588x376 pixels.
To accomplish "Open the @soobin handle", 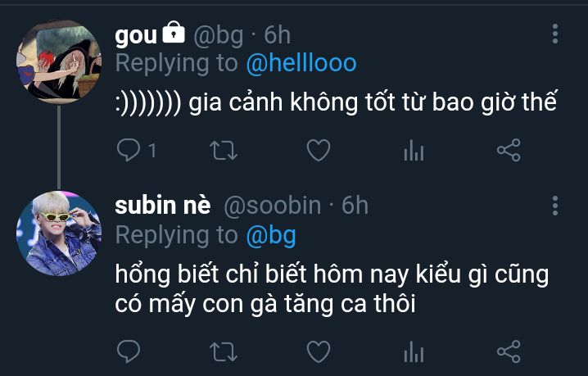I will tap(272, 206).
